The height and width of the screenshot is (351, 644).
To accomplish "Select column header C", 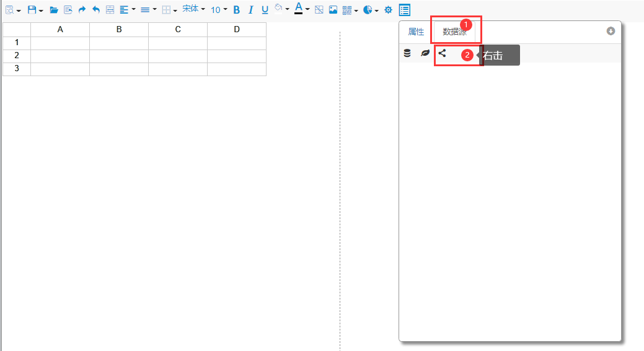I will pyautogui.click(x=178, y=30).
